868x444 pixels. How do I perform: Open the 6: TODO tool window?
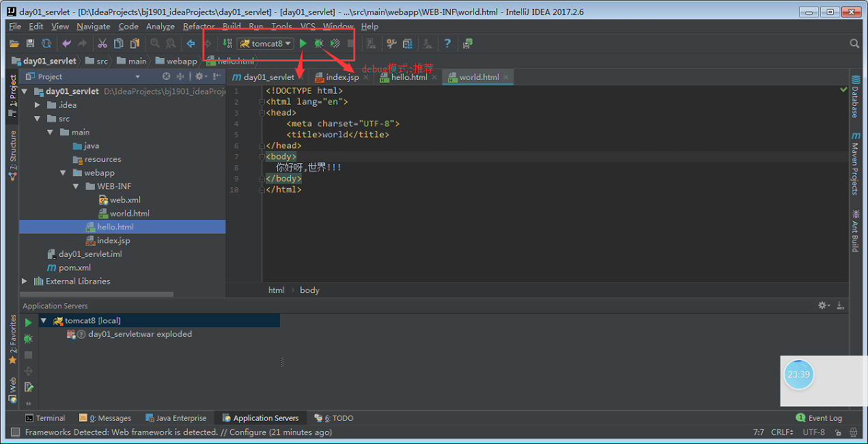tap(334, 418)
